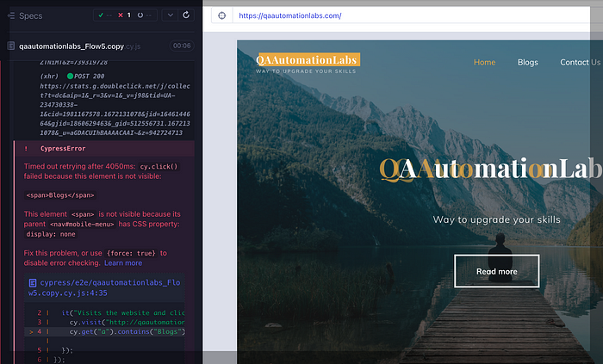Open the Contact Us nav menu item
The height and width of the screenshot is (364, 603).
580,62
